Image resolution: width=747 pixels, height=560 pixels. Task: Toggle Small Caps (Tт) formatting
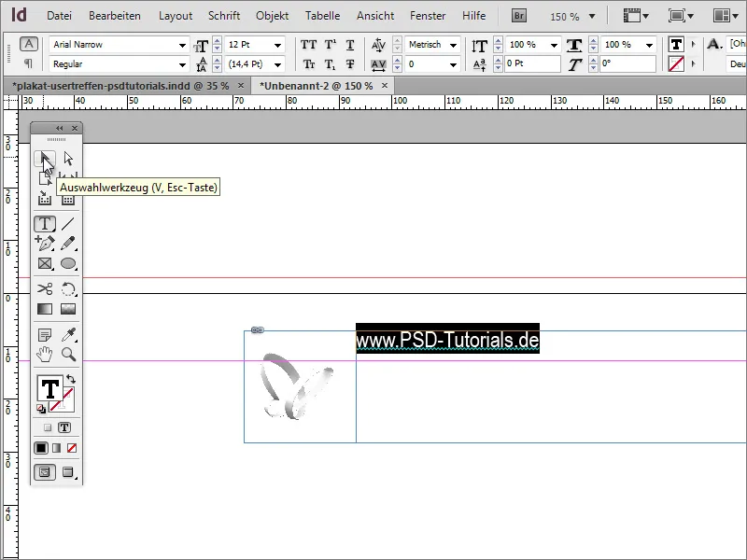309,63
